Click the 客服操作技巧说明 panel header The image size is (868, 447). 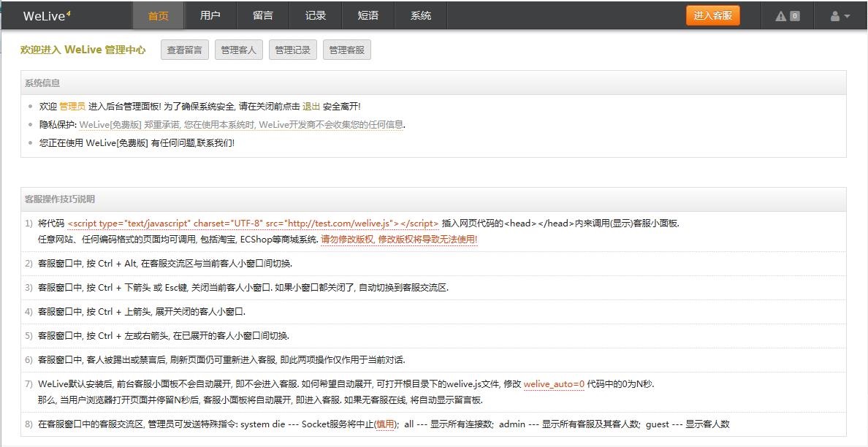[433, 199]
